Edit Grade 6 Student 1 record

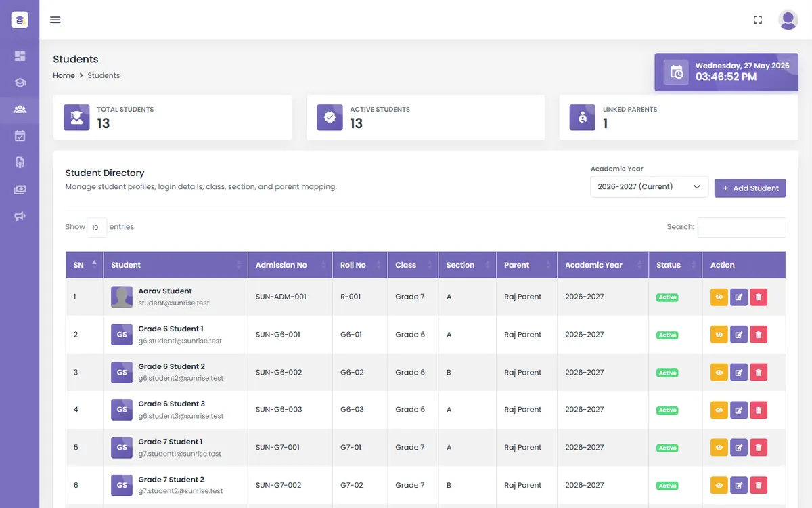(x=739, y=335)
